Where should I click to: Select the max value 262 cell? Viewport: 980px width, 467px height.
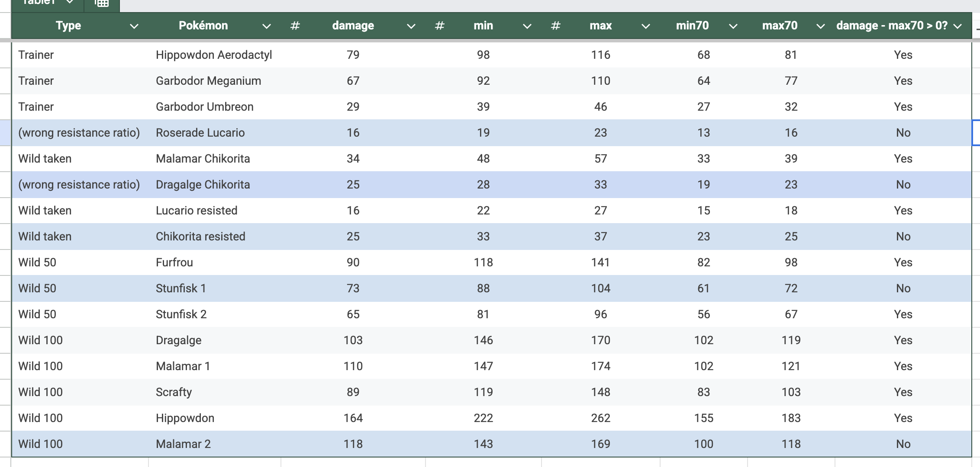click(x=600, y=418)
